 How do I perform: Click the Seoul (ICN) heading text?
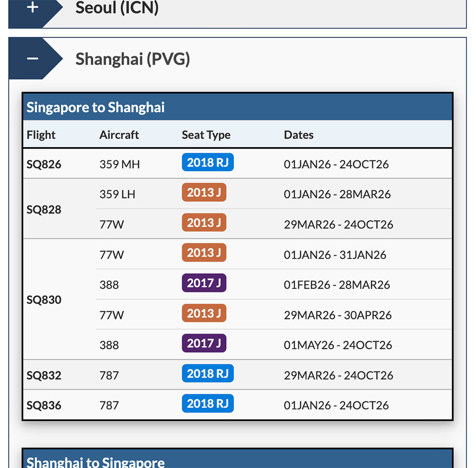pyautogui.click(x=117, y=8)
